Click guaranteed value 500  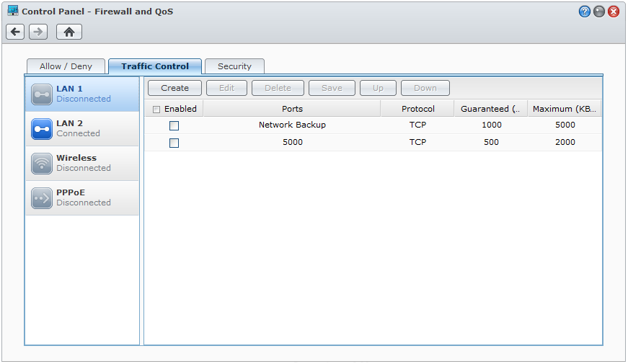pyautogui.click(x=492, y=142)
